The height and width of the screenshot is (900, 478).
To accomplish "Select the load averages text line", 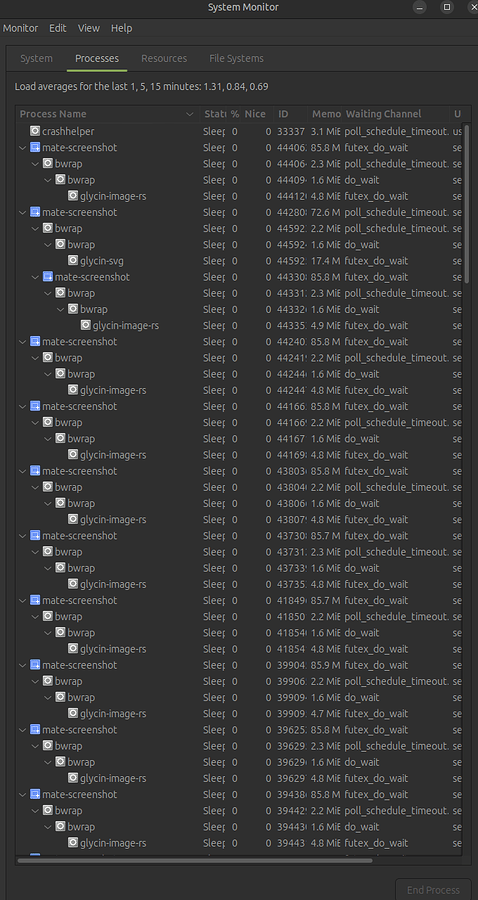I will [141, 87].
